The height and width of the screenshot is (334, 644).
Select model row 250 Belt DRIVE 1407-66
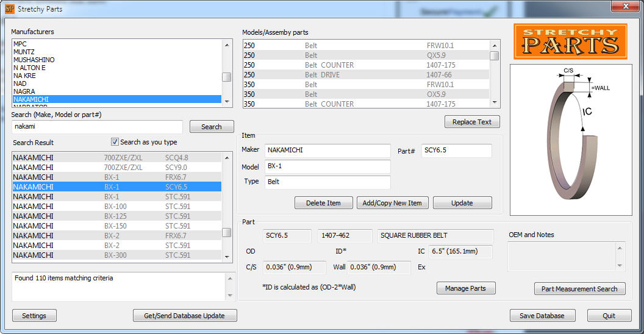(x=367, y=75)
